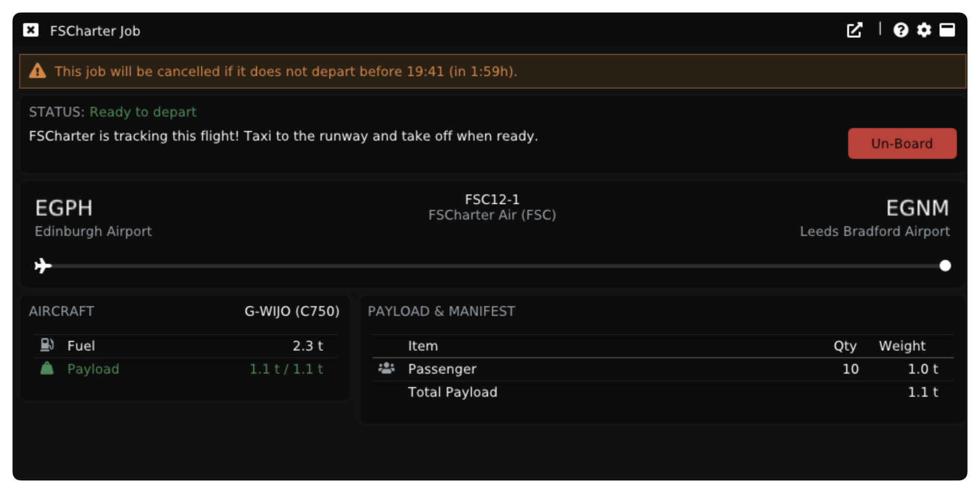Click the destination dot on route bar
The height and width of the screenshot is (493, 980).
[945, 266]
